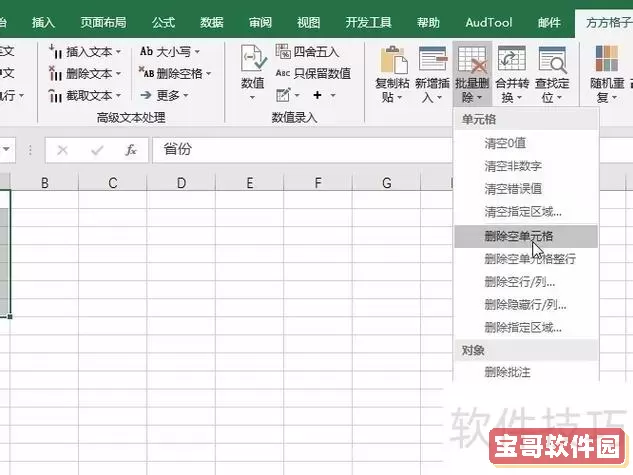
Task: Choose 删除批注 from the menu
Action: [x=526, y=372]
